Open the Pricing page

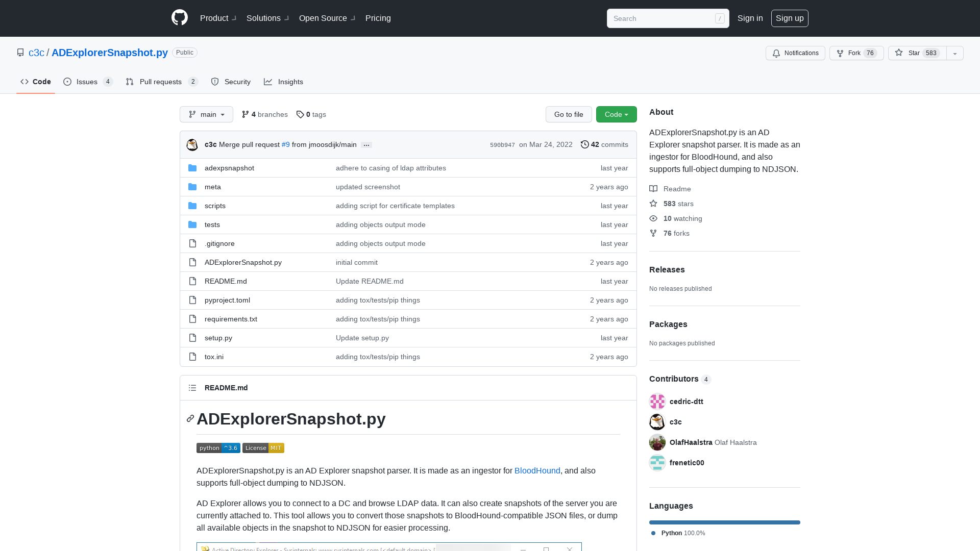coord(378,18)
